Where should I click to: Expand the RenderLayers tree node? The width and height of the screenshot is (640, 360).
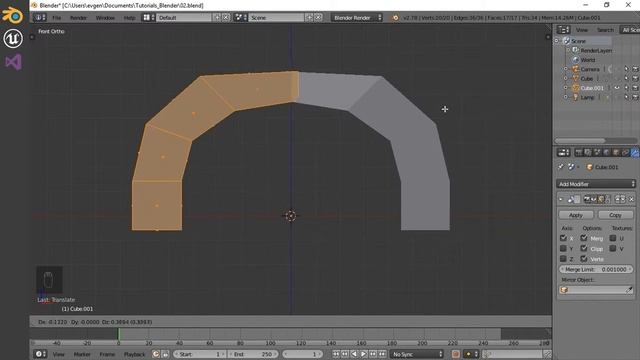(x=568, y=50)
